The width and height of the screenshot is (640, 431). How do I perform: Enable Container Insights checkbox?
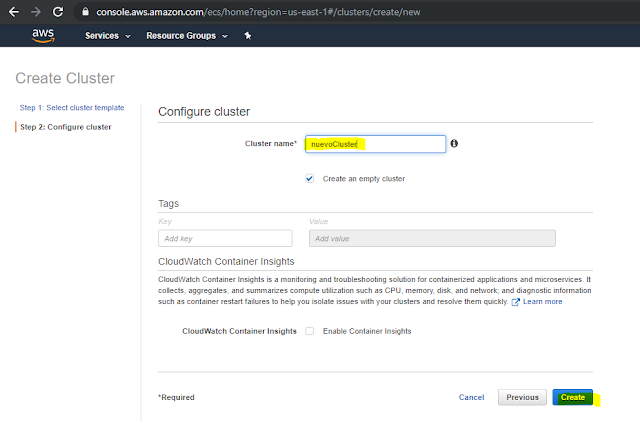(x=309, y=331)
